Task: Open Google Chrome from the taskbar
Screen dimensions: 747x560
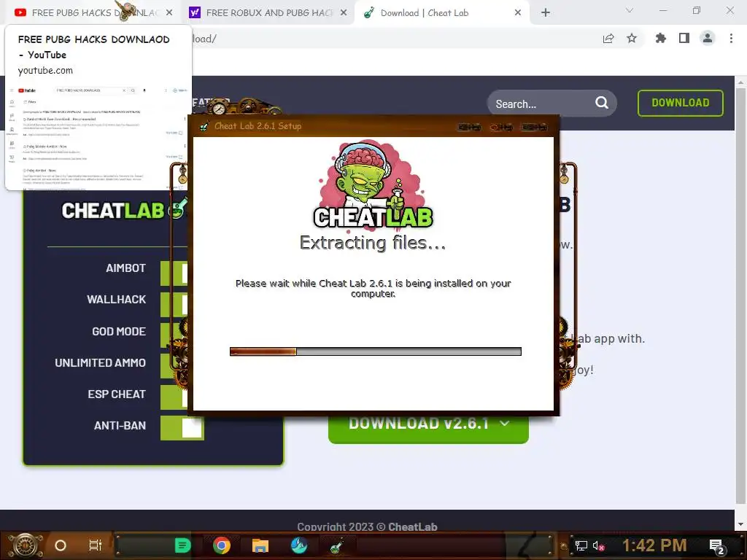Action: click(222, 545)
